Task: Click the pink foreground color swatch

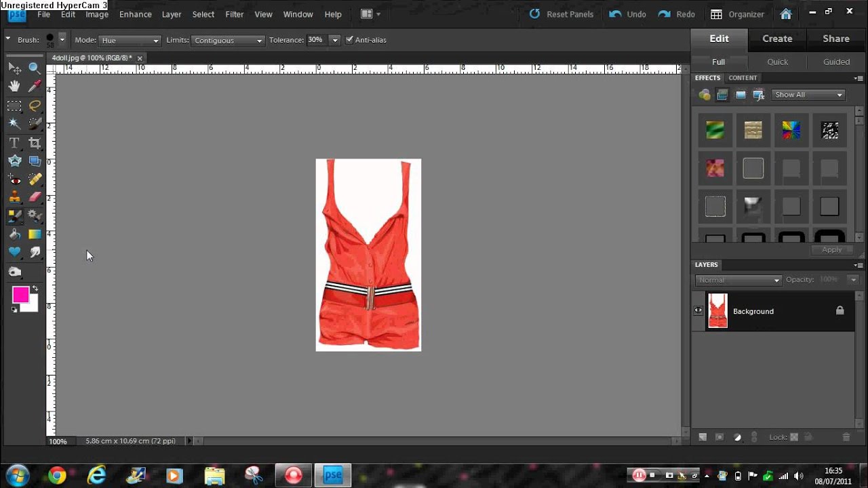Action: tap(20, 294)
